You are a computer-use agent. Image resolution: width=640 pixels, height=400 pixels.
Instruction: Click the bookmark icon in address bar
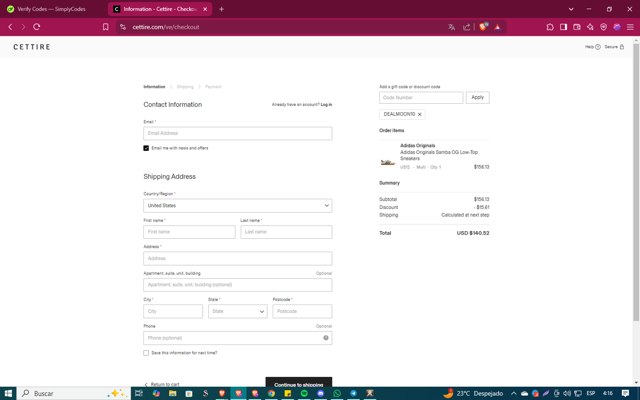click(105, 27)
